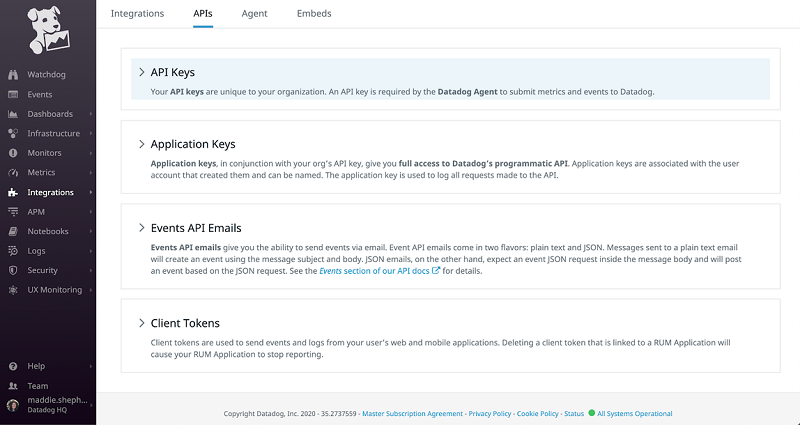Click the APM sidebar icon
The width and height of the screenshot is (800, 425).
point(13,212)
